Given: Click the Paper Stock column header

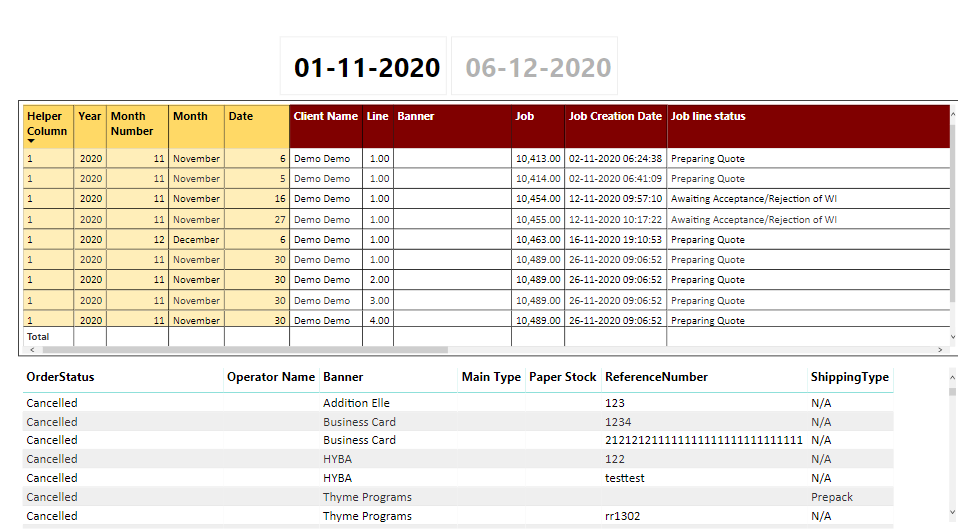Looking at the screenshot, I should point(563,377).
